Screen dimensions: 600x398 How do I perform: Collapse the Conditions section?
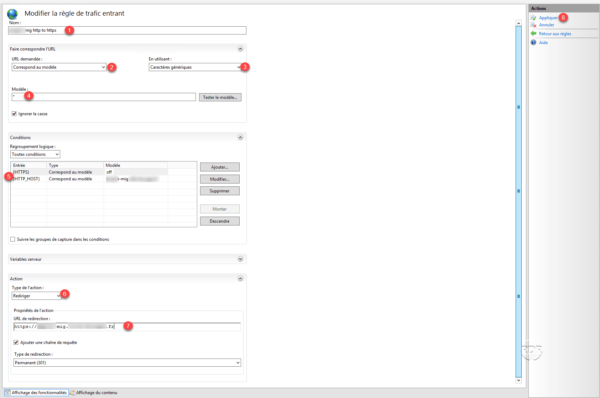(240, 137)
